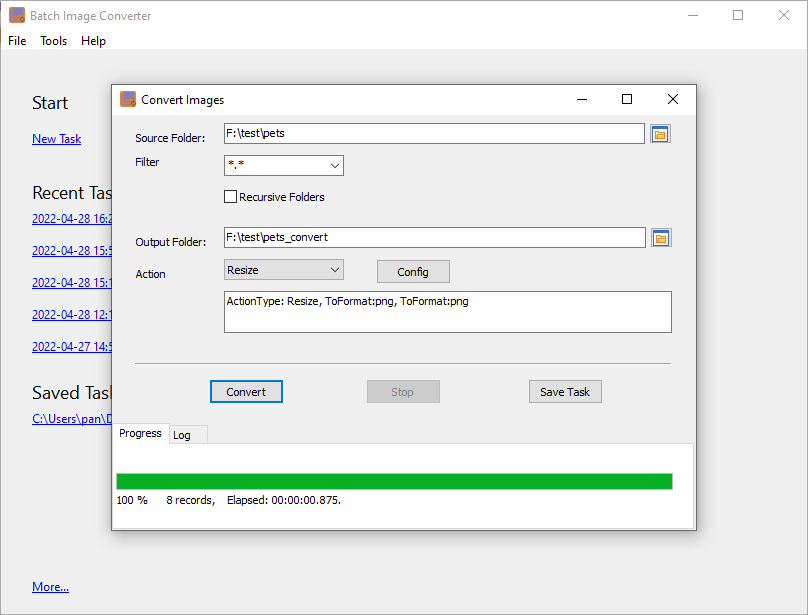Switch to the Log tab

pyautogui.click(x=184, y=434)
